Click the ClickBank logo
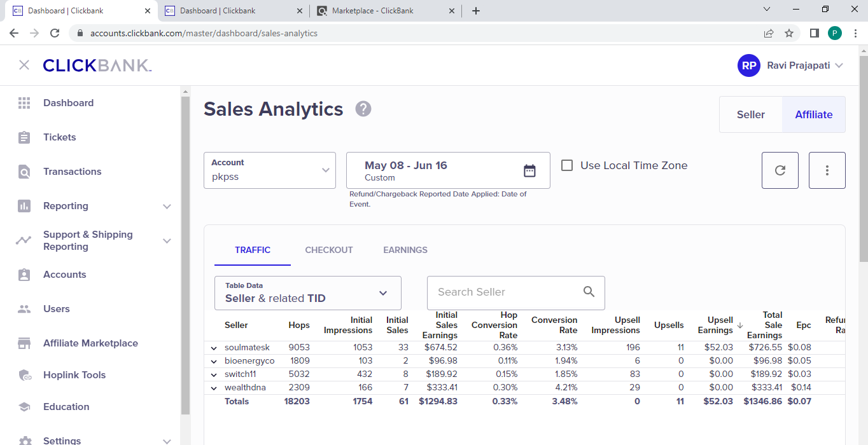 point(97,65)
